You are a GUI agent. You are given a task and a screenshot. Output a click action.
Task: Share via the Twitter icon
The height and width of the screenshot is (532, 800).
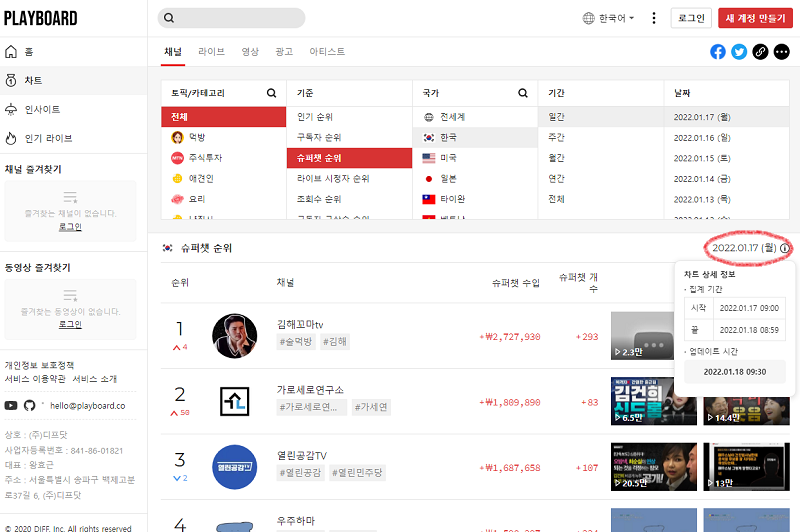click(739, 52)
